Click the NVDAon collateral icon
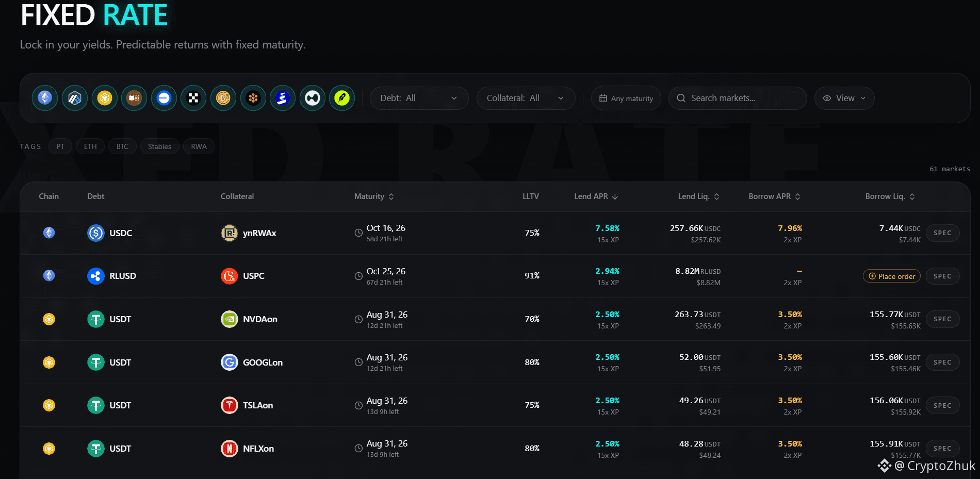980x479 pixels. point(229,319)
